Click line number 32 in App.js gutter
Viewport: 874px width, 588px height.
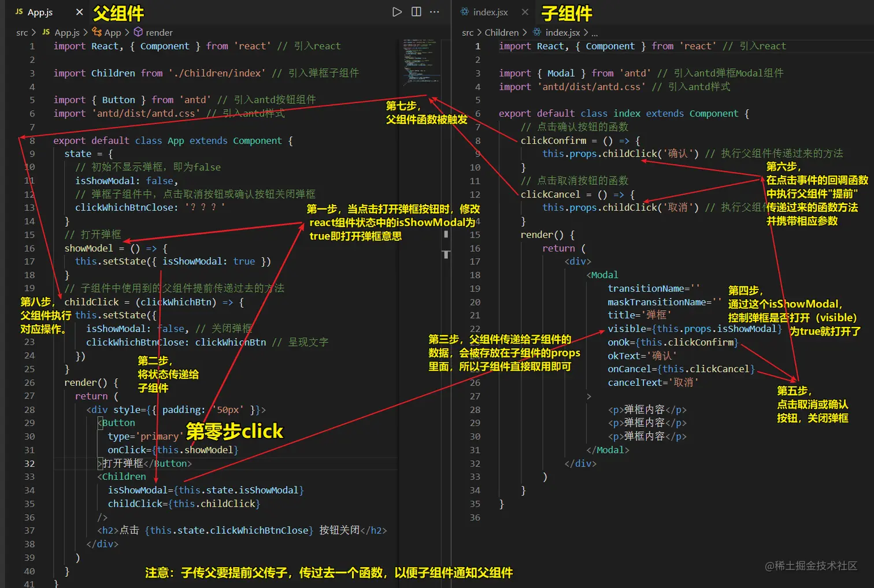(29, 463)
